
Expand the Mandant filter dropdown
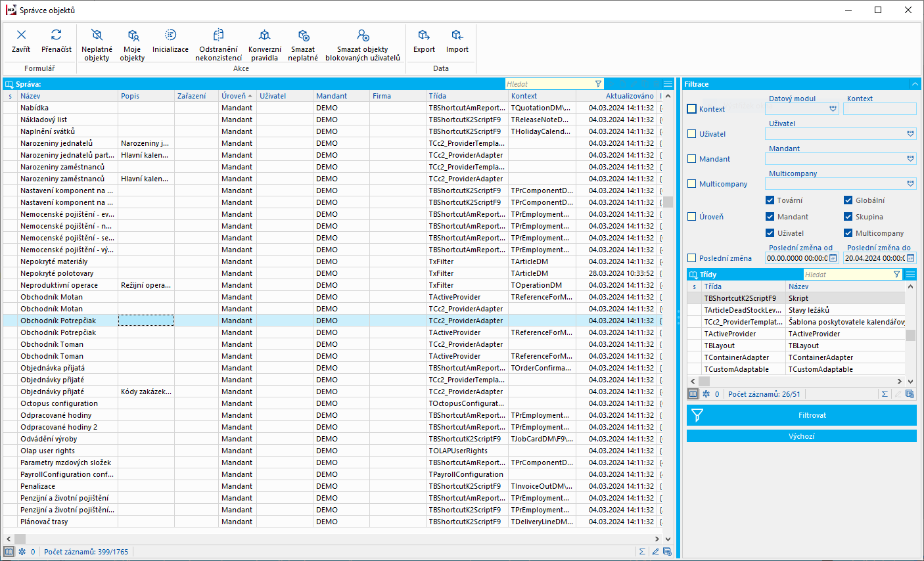pos(910,159)
